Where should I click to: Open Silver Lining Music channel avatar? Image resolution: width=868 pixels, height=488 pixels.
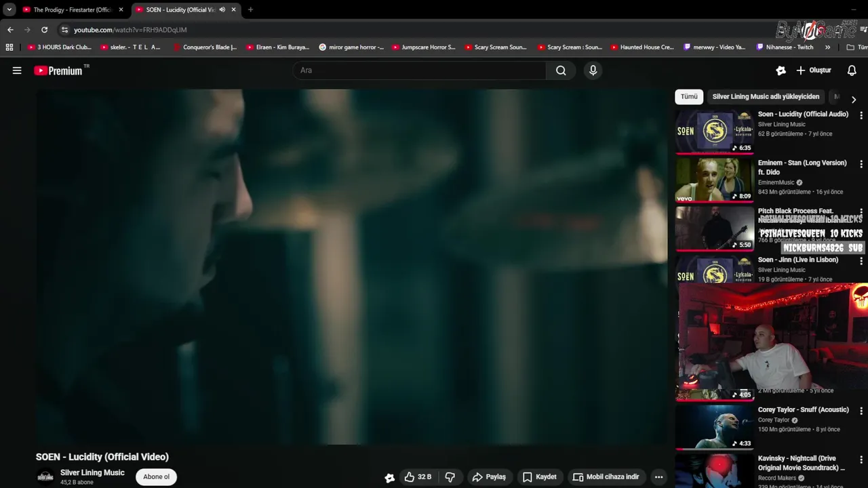[x=45, y=477]
